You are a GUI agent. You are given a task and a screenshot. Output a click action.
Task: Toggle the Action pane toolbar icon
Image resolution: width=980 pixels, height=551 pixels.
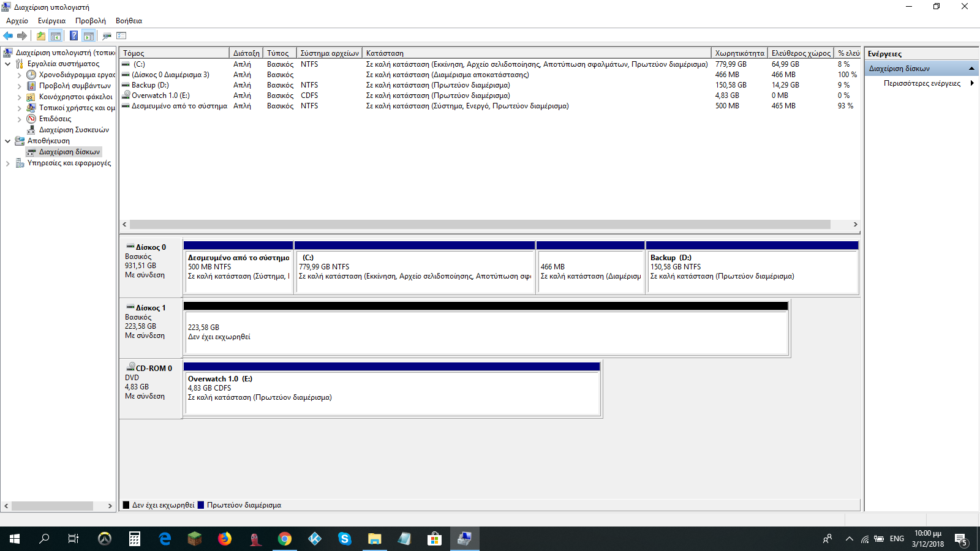point(89,36)
